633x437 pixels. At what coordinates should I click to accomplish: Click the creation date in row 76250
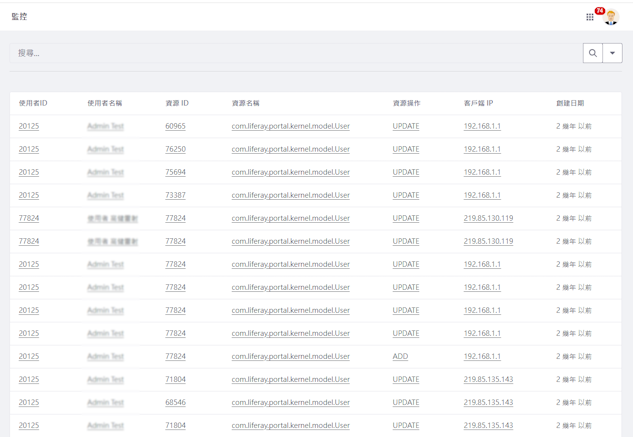click(x=574, y=149)
